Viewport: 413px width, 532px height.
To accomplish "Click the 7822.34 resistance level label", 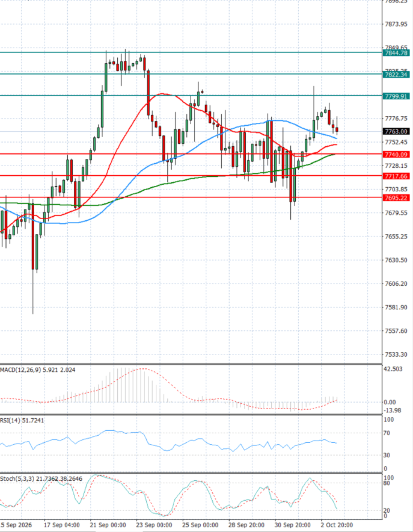I will point(396,74).
